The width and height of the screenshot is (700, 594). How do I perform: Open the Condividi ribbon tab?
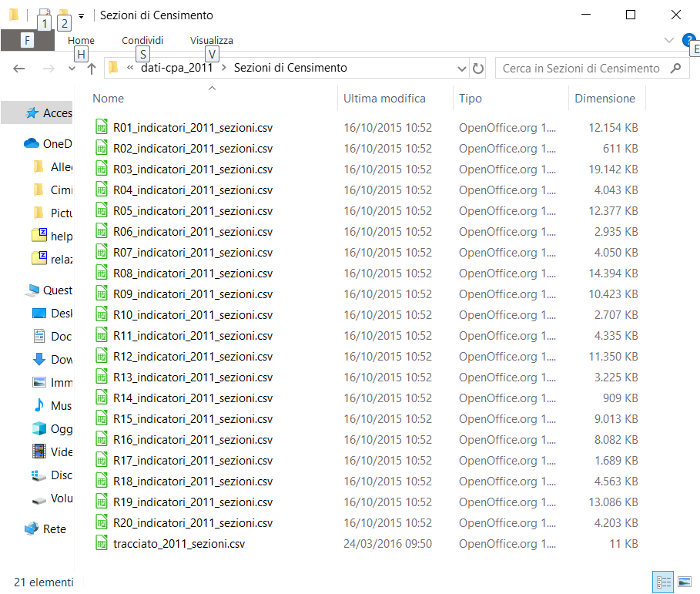[x=142, y=40]
